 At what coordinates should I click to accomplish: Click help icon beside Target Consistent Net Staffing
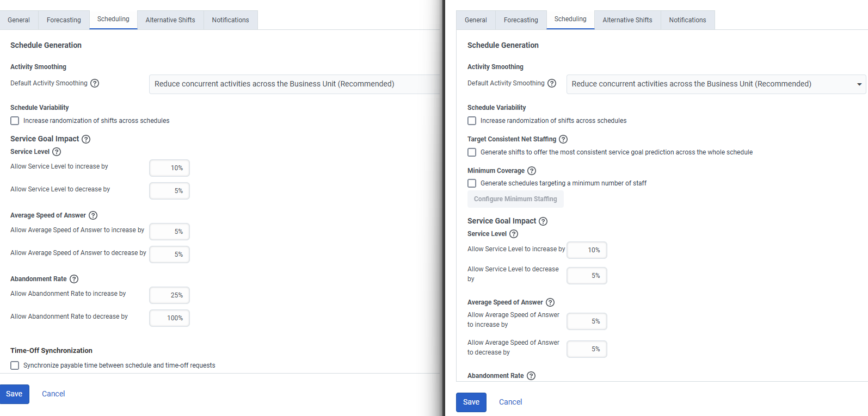click(563, 139)
